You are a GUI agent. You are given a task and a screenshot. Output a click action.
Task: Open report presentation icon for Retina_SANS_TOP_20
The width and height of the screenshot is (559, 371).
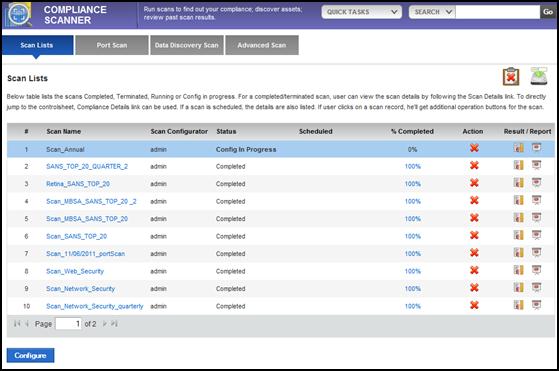click(x=537, y=182)
